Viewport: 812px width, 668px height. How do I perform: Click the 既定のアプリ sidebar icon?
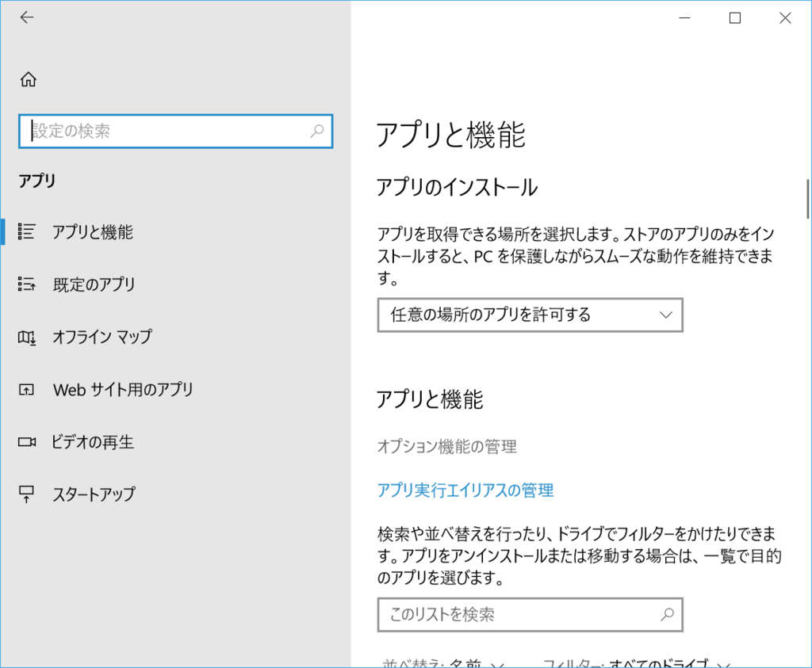pos(26,284)
